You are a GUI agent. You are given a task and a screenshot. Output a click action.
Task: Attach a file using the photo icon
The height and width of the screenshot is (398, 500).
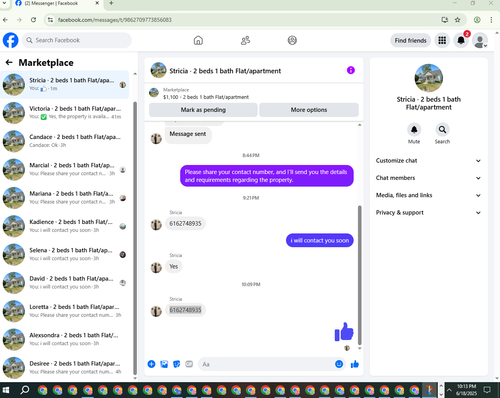click(x=164, y=364)
